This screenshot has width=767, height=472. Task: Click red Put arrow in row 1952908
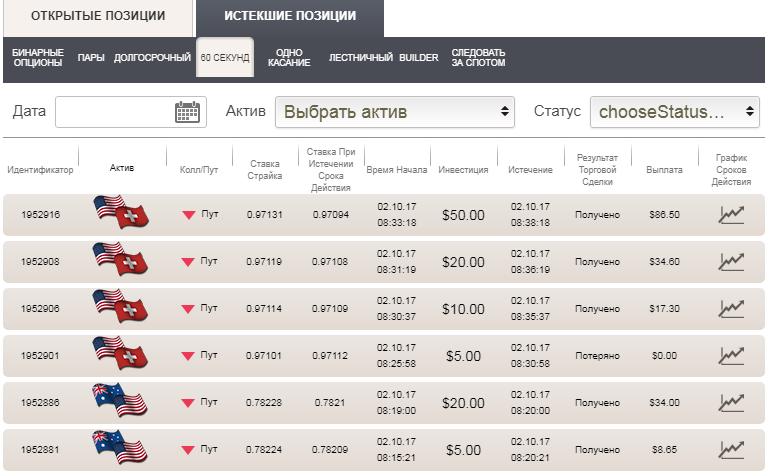click(x=188, y=262)
